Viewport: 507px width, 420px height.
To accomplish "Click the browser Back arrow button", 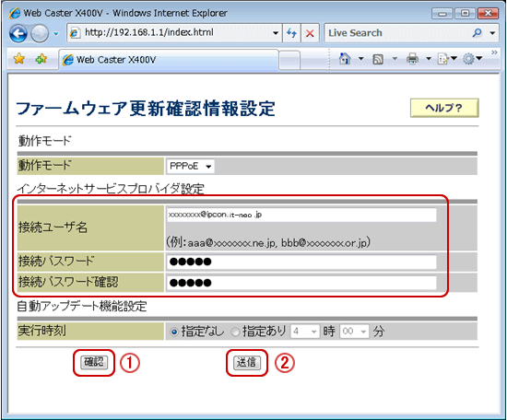I will [18, 33].
